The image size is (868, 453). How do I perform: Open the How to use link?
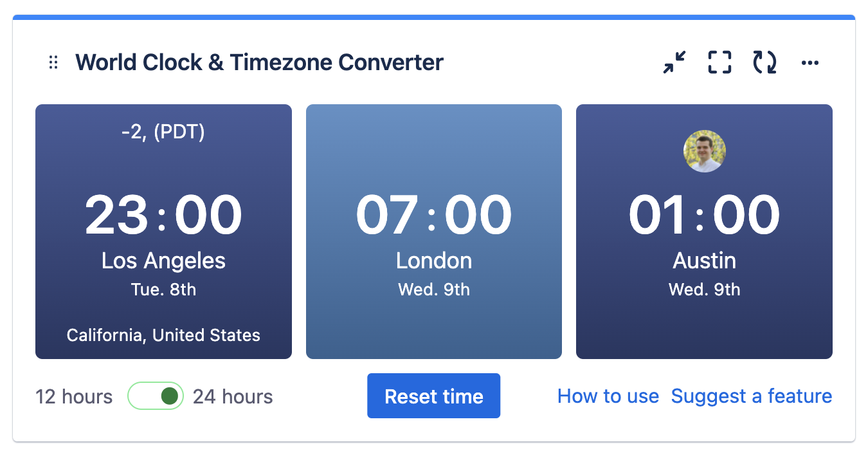coord(608,396)
